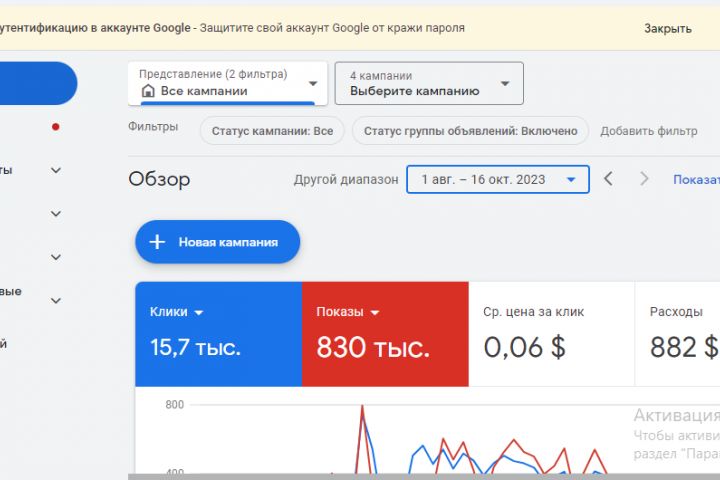Image resolution: width=720 pixels, height=480 pixels.
Task: Click the plus icon on Новая кампания
Action: (x=157, y=242)
